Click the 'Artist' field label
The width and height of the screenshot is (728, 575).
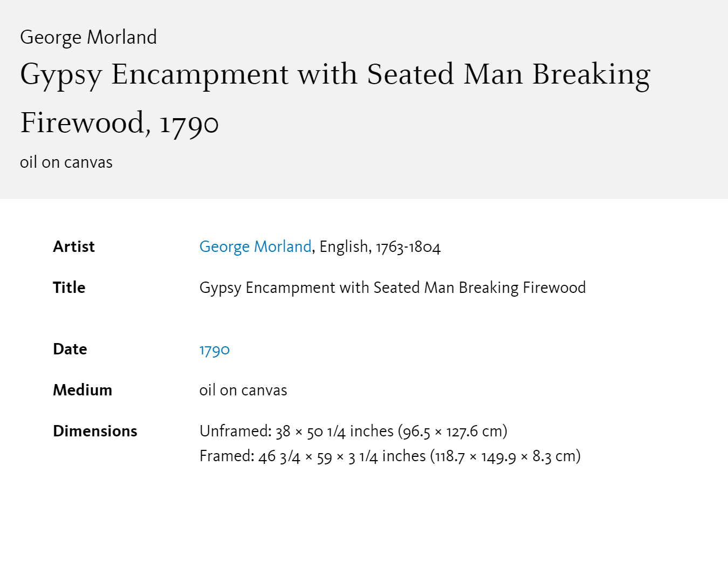click(74, 247)
